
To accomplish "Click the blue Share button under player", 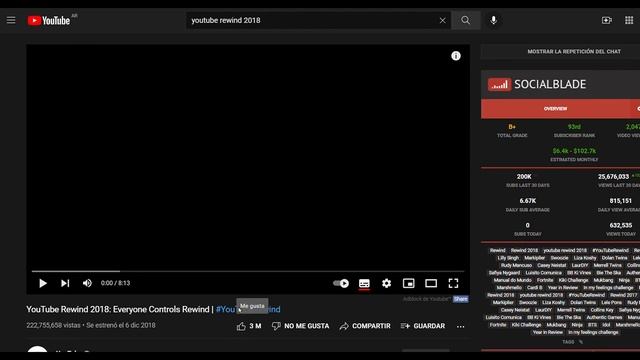I will coord(460,299).
